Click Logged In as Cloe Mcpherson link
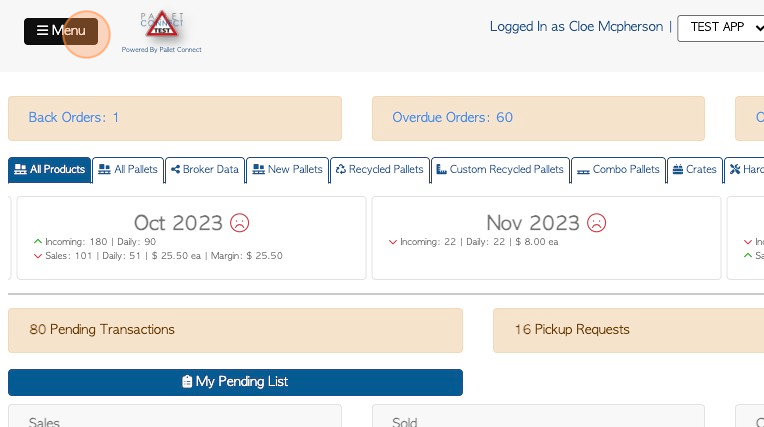 click(577, 27)
